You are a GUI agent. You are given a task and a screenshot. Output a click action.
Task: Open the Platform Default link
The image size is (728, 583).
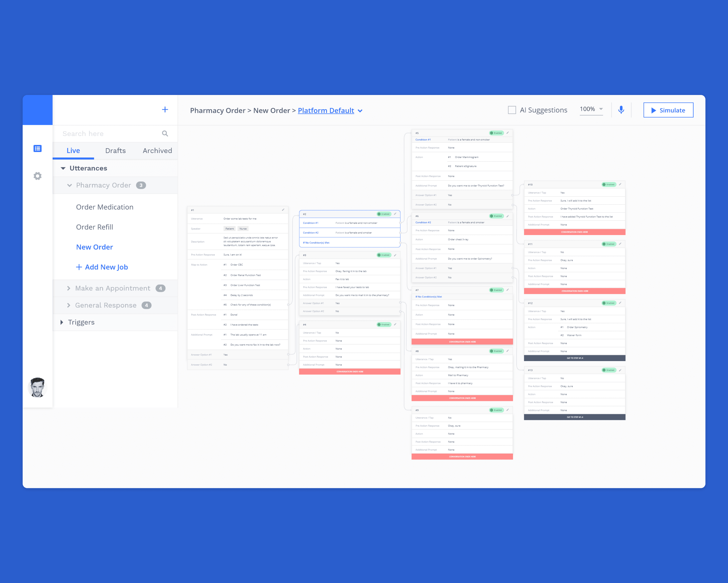(326, 110)
